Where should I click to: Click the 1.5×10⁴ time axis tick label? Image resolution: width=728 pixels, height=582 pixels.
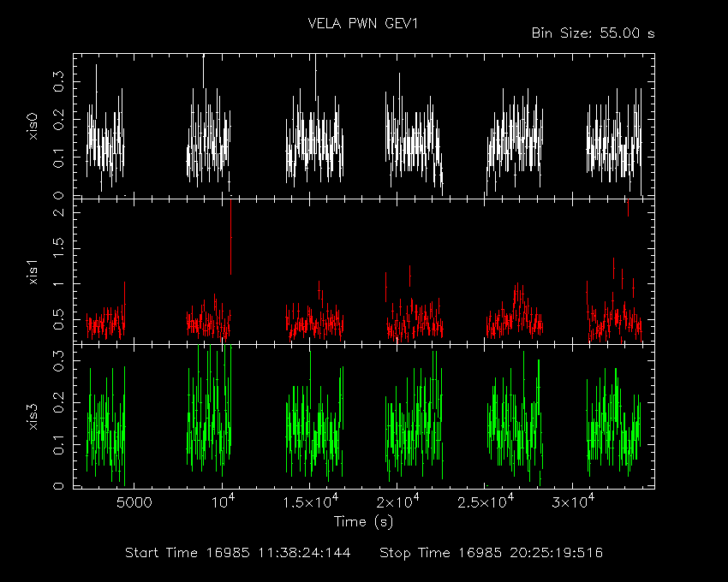311,502
